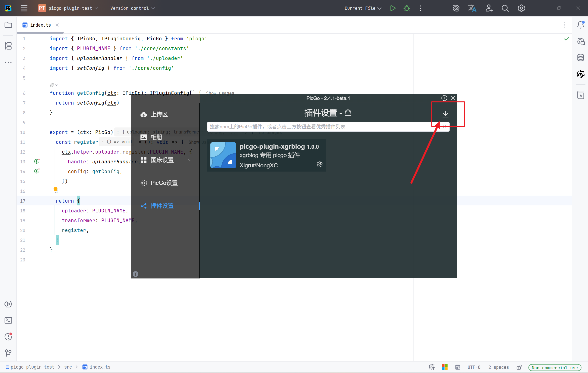Click the crossed-out AI completion status icon

[432, 367]
